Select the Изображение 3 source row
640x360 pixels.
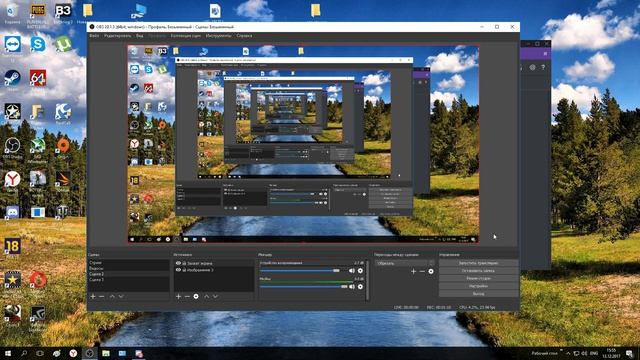(214, 270)
